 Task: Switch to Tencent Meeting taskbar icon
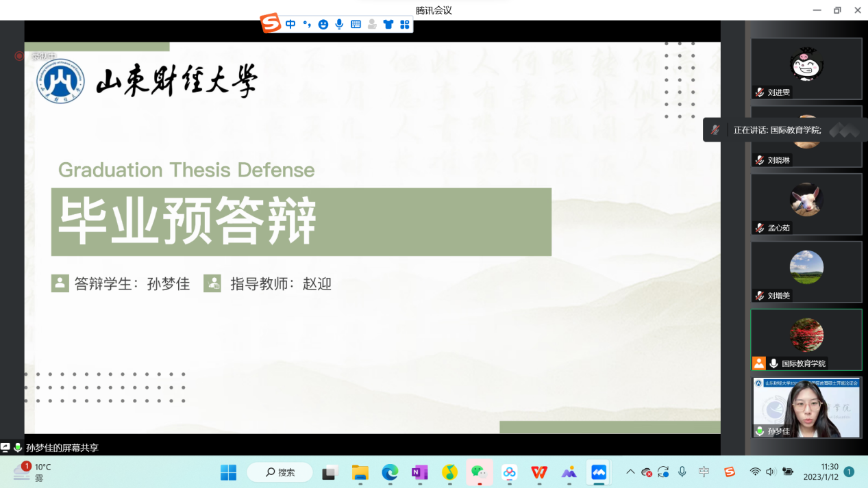coord(599,472)
